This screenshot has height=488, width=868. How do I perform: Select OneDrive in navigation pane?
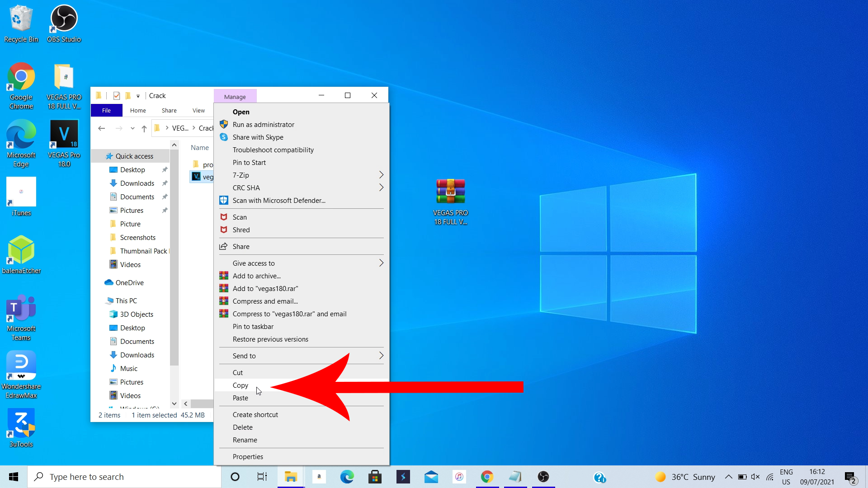pyautogui.click(x=130, y=282)
